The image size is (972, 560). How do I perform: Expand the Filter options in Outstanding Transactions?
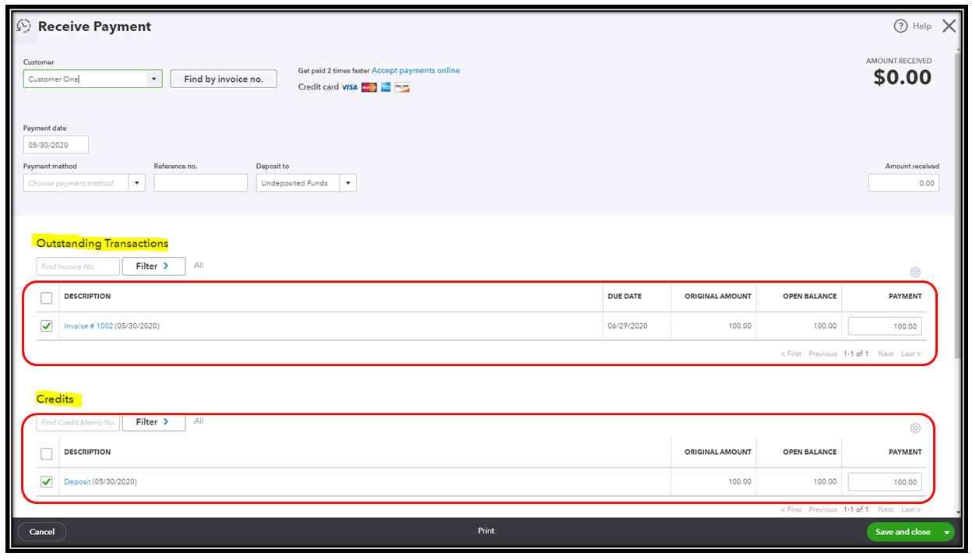click(153, 266)
